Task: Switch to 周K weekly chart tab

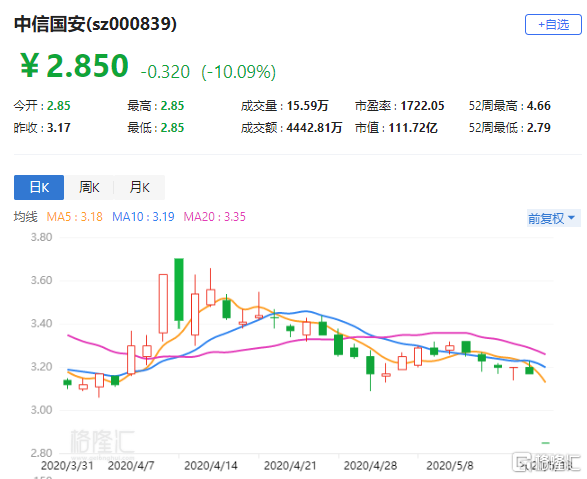Action: tap(89, 187)
